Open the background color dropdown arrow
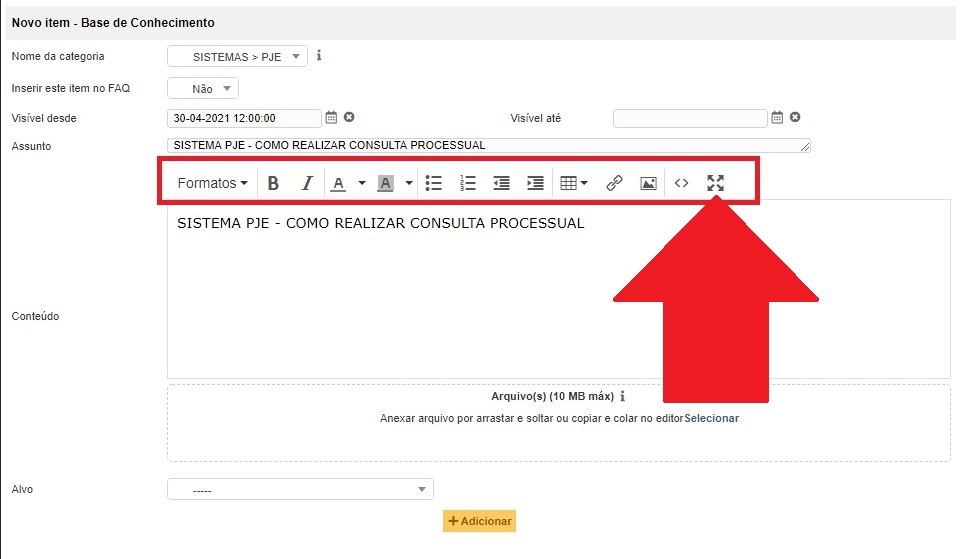 [x=409, y=183]
